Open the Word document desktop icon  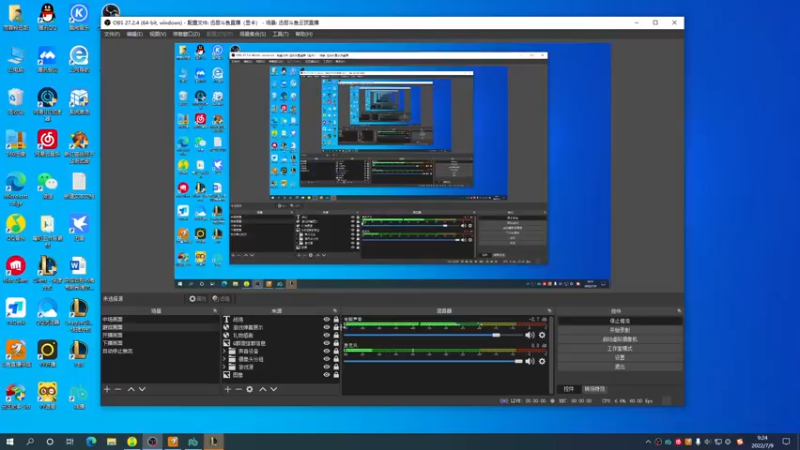tap(79, 273)
